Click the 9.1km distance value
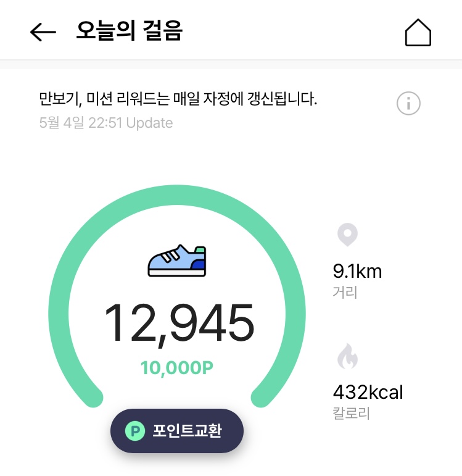 [x=357, y=271]
